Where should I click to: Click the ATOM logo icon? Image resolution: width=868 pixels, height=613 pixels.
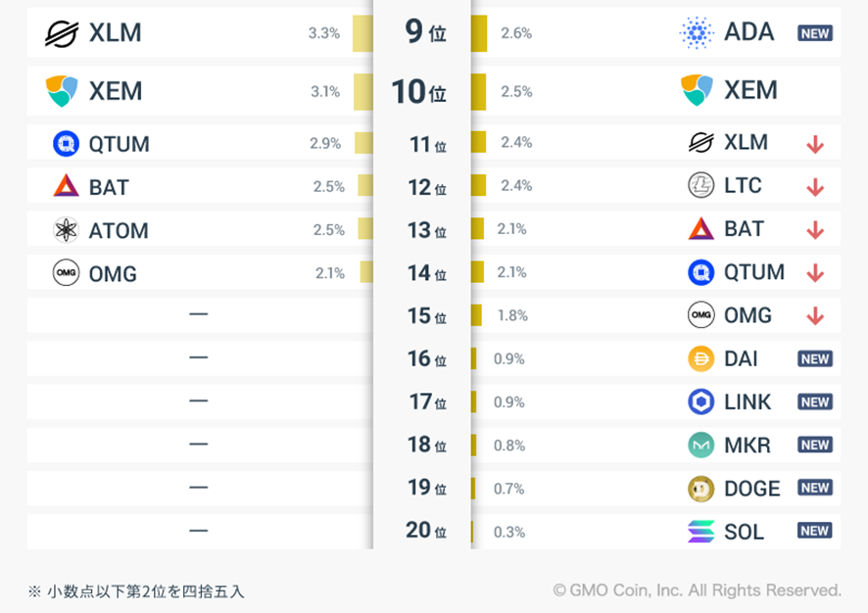click(x=66, y=230)
